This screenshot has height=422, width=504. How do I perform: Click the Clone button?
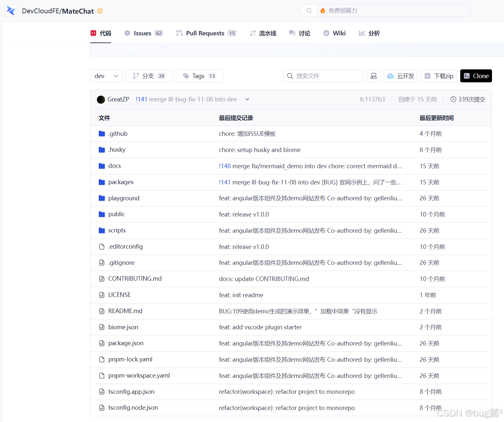pyautogui.click(x=476, y=76)
